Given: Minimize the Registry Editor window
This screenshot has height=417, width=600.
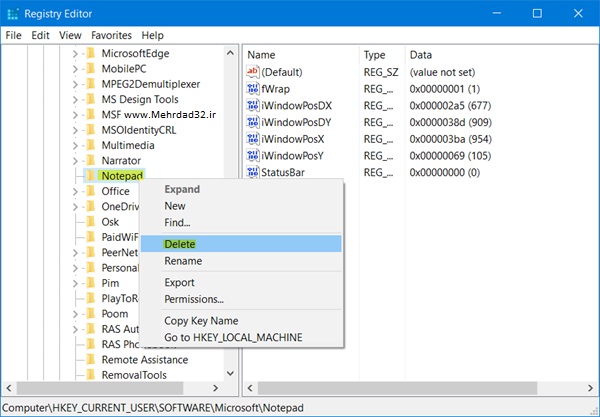Looking at the screenshot, I should tap(497, 13).
